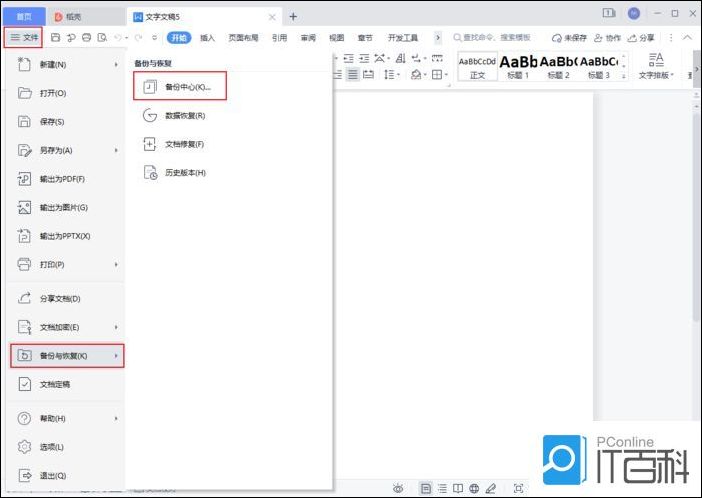Expand the 帮助(H) submenu
The height and width of the screenshot is (498, 702).
tap(116, 418)
